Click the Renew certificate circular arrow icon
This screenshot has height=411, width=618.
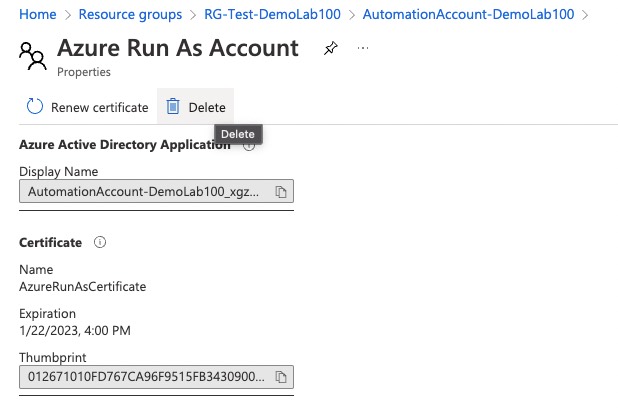35,106
